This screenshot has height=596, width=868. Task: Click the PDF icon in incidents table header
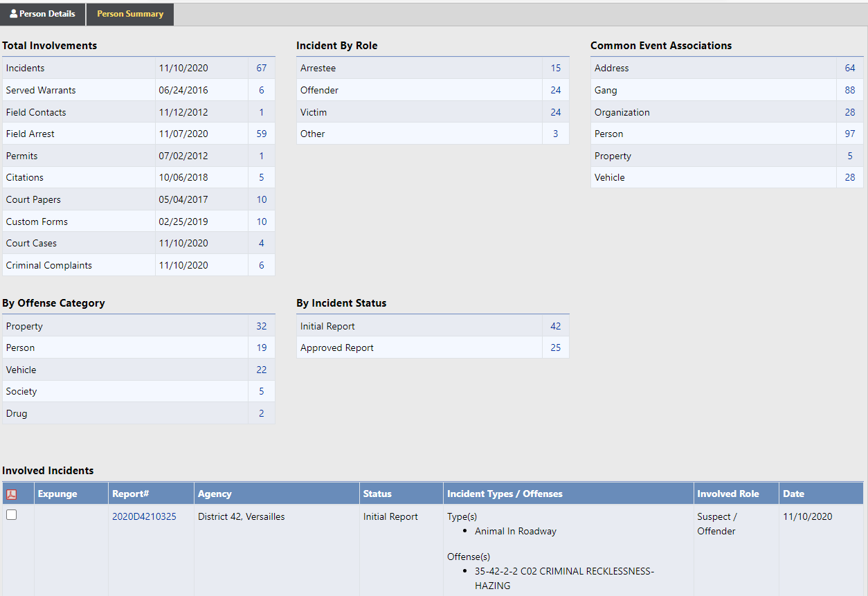[11, 494]
